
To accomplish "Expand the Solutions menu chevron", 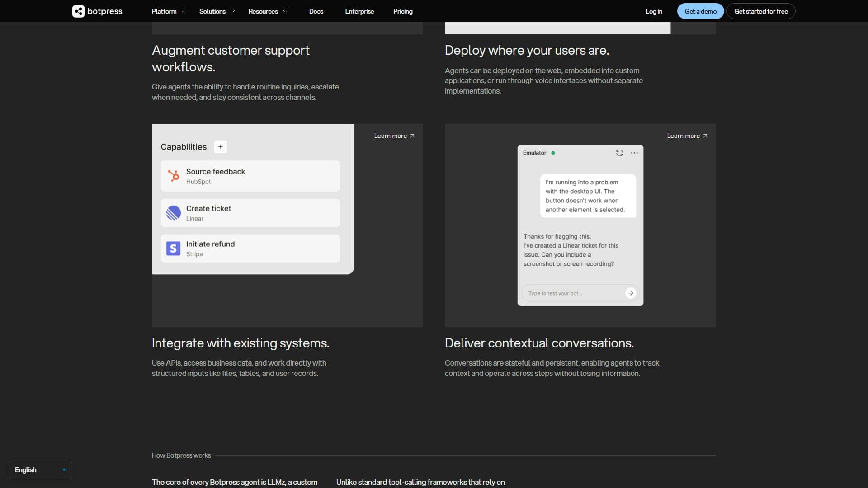I will (x=232, y=12).
